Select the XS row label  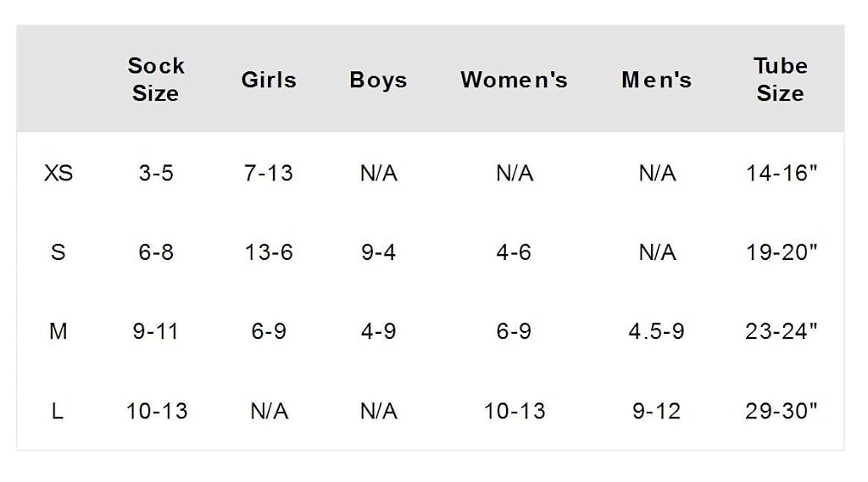point(58,173)
